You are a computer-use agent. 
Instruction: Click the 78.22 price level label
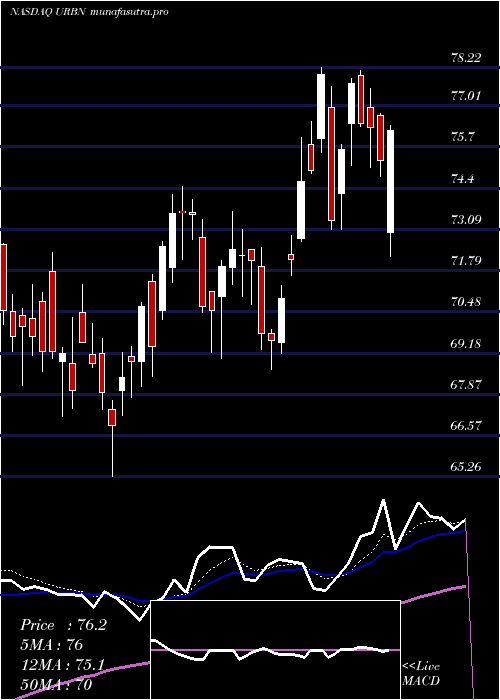click(x=467, y=58)
